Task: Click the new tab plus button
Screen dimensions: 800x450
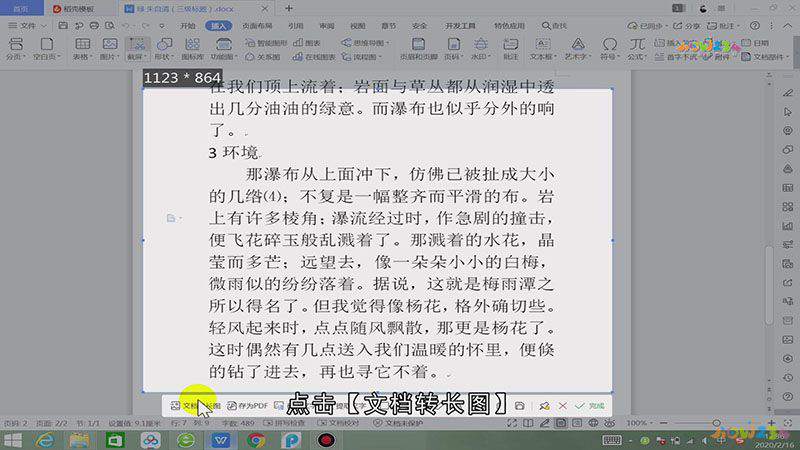Action: coord(289,8)
